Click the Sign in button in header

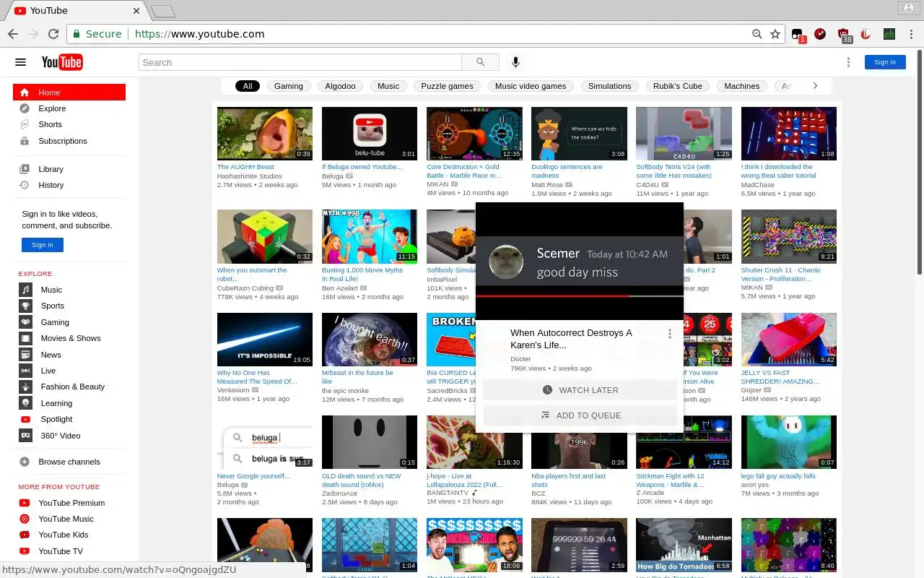[x=885, y=62]
